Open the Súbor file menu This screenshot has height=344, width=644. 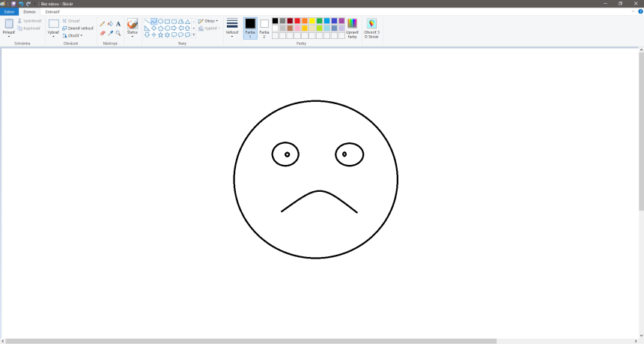(x=9, y=12)
